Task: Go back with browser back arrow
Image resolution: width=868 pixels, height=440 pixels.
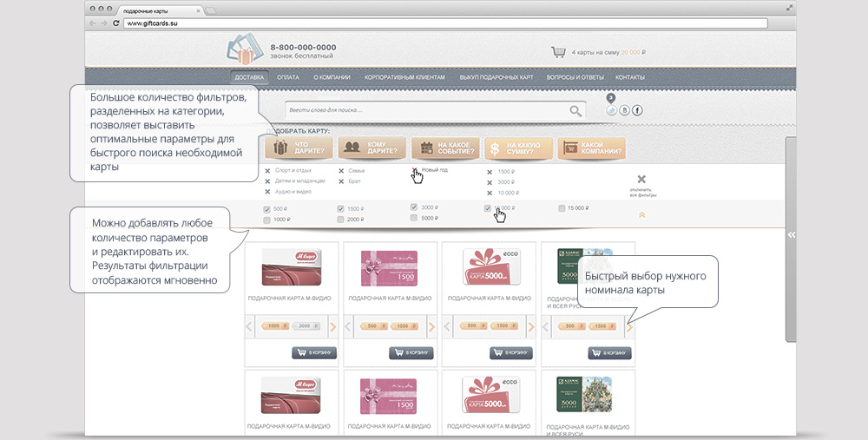Action: (93, 23)
